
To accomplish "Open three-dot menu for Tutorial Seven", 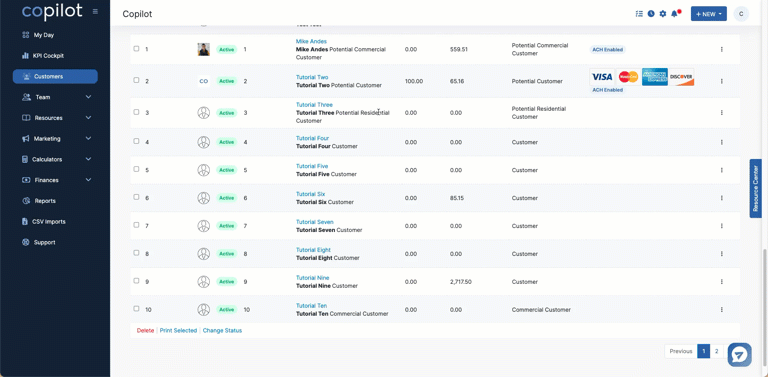I will (721, 226).
